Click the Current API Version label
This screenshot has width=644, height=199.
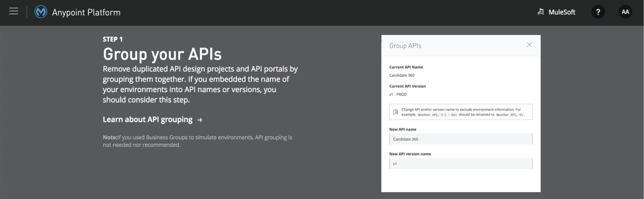tap(408, 86)
